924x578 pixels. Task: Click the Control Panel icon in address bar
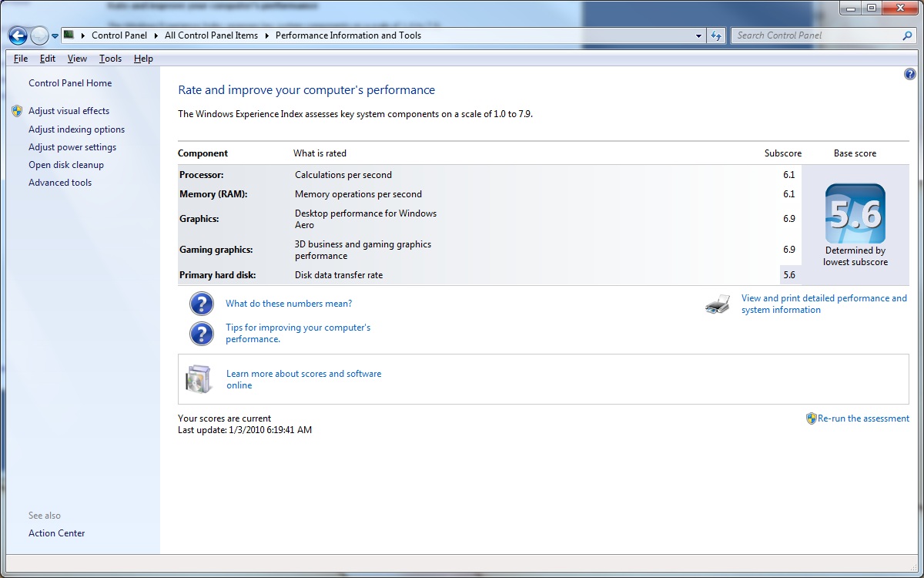pos(69,35)
